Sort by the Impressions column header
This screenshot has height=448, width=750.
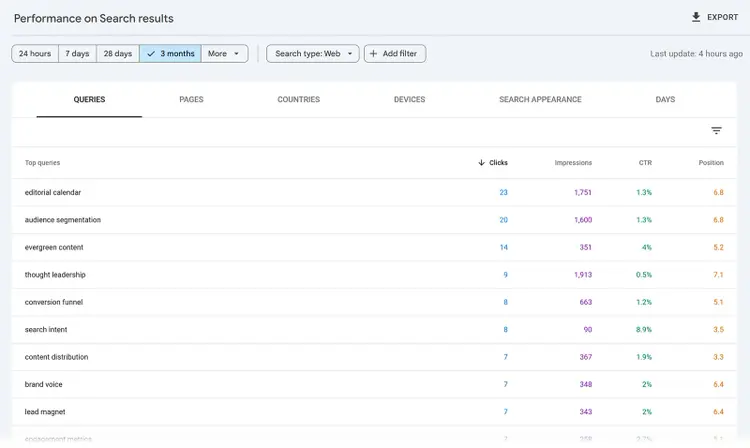tap(573, 163)
